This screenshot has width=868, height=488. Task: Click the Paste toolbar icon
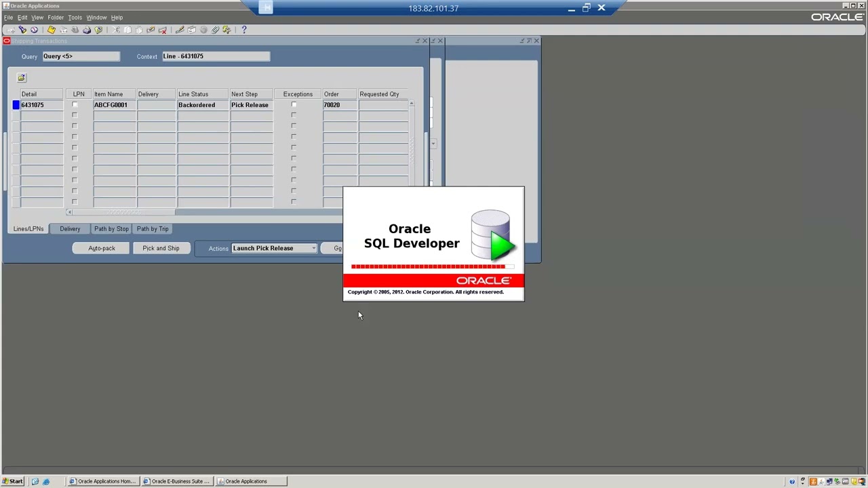(x=139, y=30)
